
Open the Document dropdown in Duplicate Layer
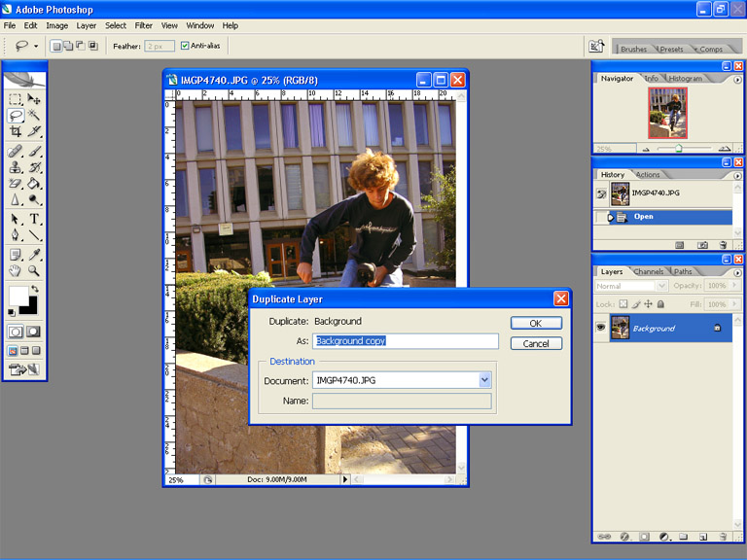pos(484,381)
